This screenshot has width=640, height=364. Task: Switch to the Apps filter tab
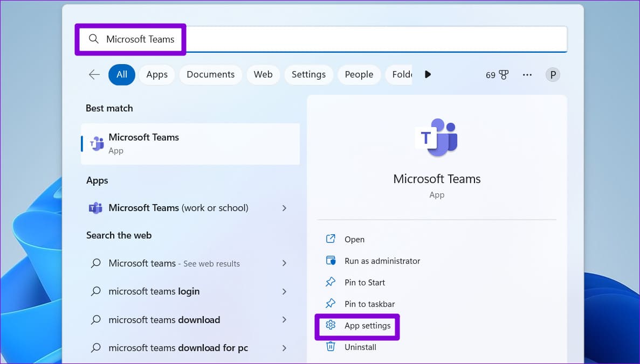click(x=157, y=75)
